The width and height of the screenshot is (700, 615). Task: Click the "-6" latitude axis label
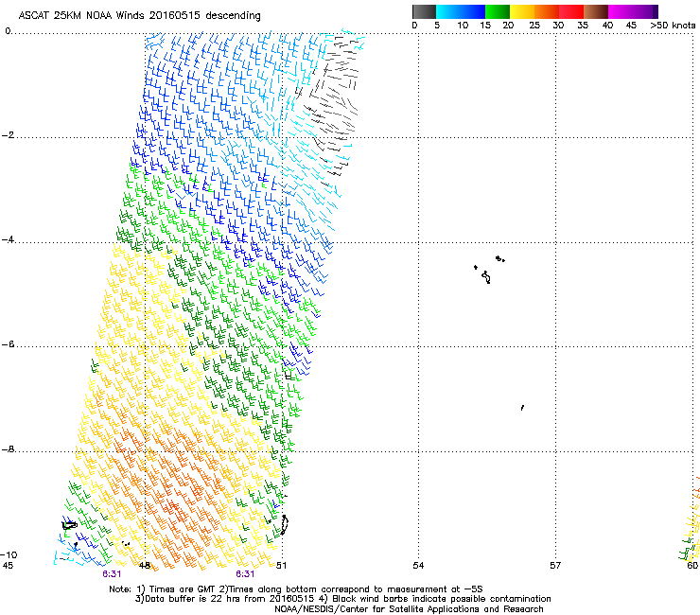pyautogui.click(x=9, y=343)
